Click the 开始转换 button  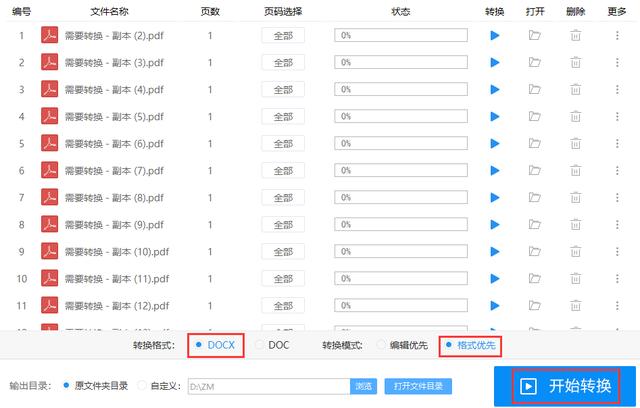565,386
